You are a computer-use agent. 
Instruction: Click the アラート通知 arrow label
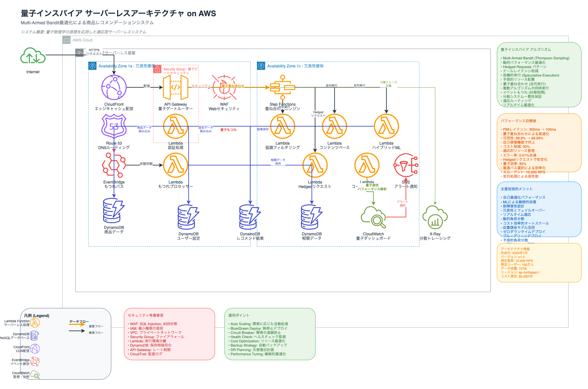pyautogui.click(x=402, y=204)
